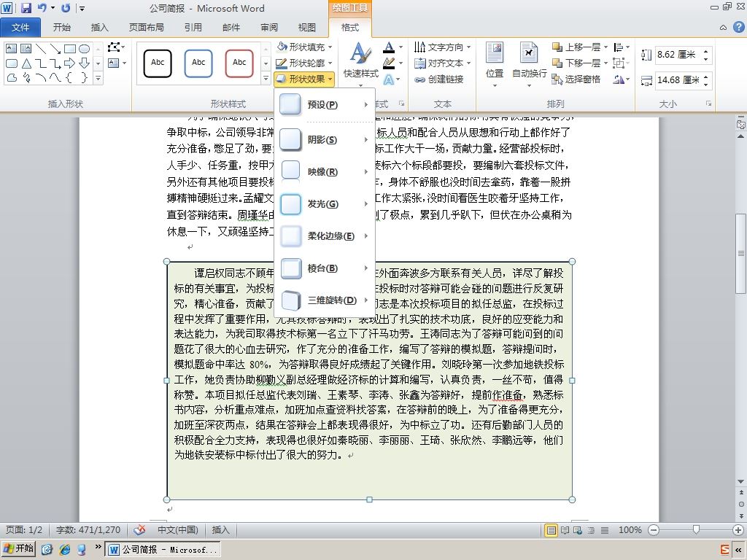
Task: Open 棱台(B) bevel submenu
Action: click(x=325, y=268)
